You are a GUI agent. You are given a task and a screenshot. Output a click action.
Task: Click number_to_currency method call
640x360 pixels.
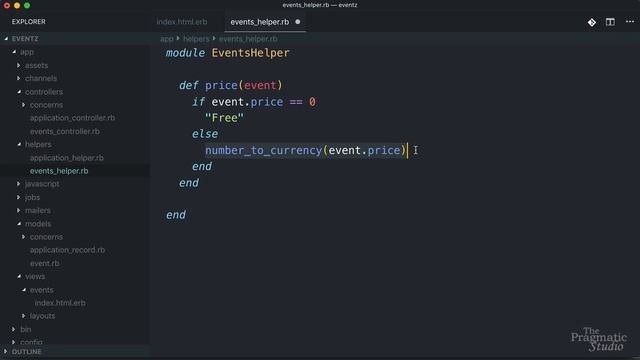coord(264,151)
